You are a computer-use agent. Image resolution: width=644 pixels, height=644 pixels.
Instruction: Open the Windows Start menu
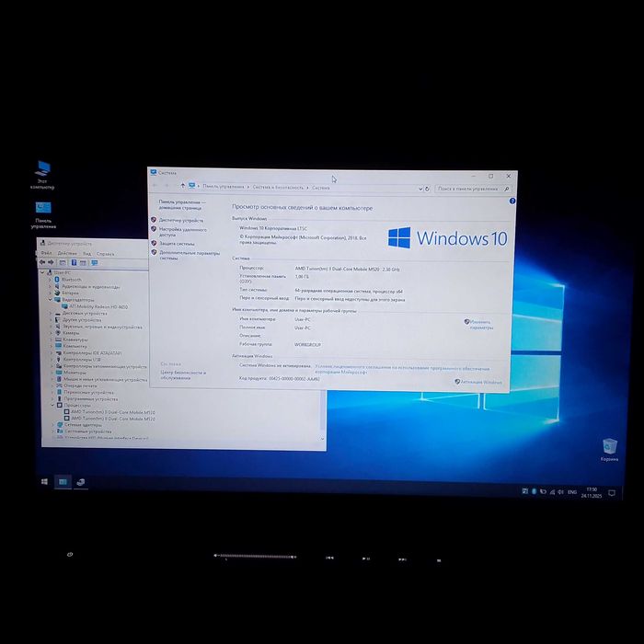coord(44,481)
